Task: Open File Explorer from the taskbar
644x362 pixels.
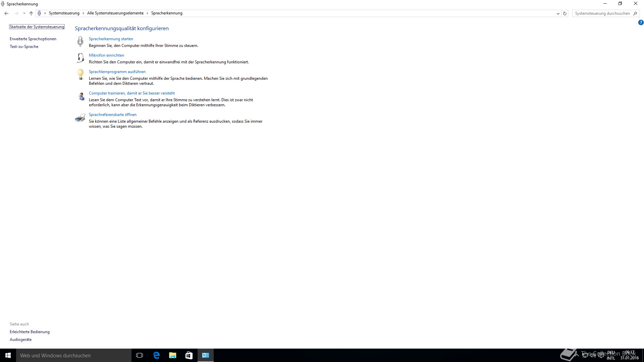Action: 173,355
